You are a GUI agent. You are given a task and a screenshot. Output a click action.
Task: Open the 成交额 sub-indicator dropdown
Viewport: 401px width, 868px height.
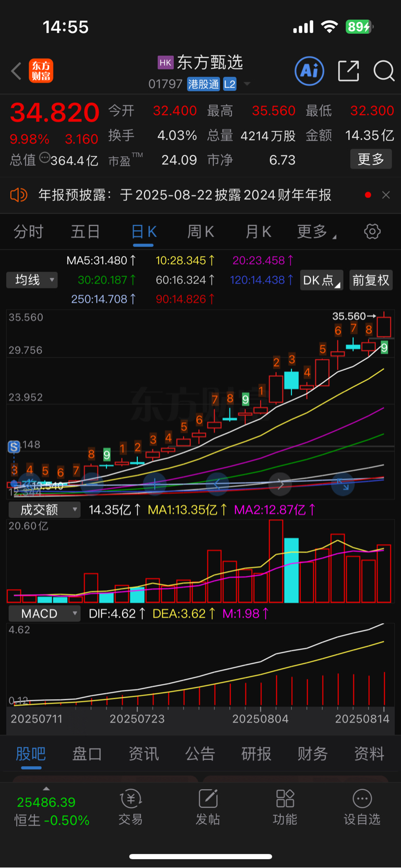[44, 510]
